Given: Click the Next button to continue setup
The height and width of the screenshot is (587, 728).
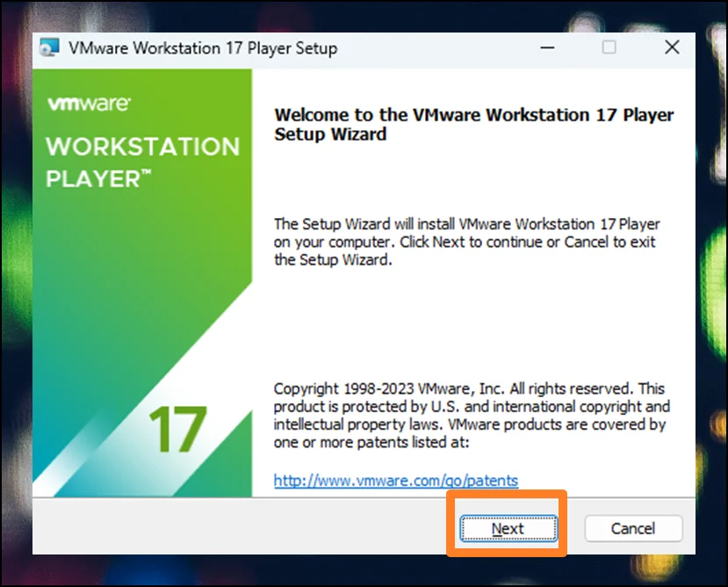Looking at the screenshot, I should click(x=508, y=528).
